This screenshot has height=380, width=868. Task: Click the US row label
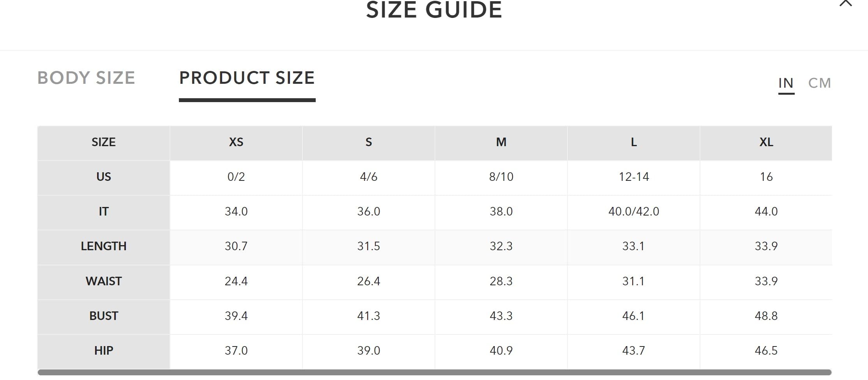coord(104,177)
